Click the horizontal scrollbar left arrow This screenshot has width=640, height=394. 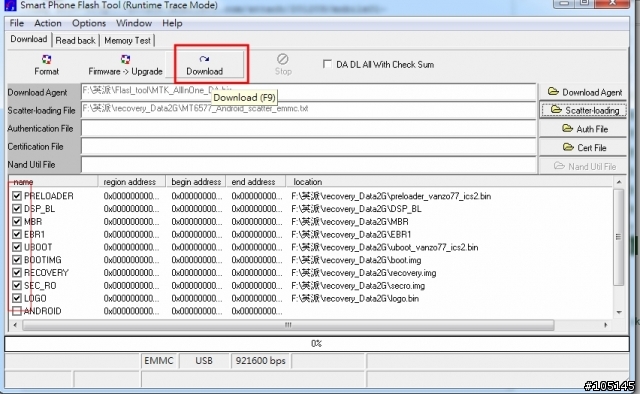pos(15,325)
